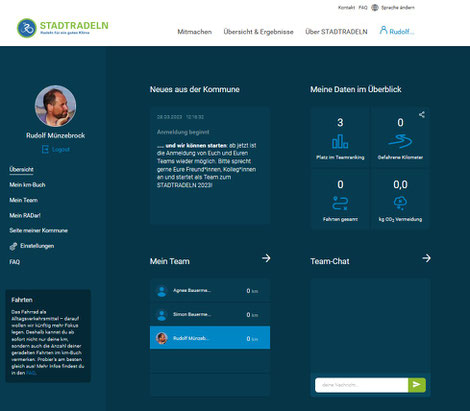This screenshot has height=411, width=470.
Task: Click the route icon for Fahrten gesamt
Action: click(340, 203)
